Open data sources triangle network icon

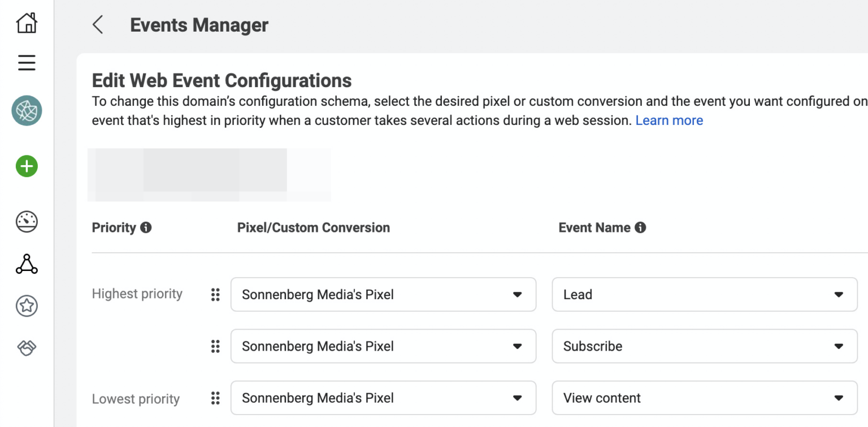[27, 264]
